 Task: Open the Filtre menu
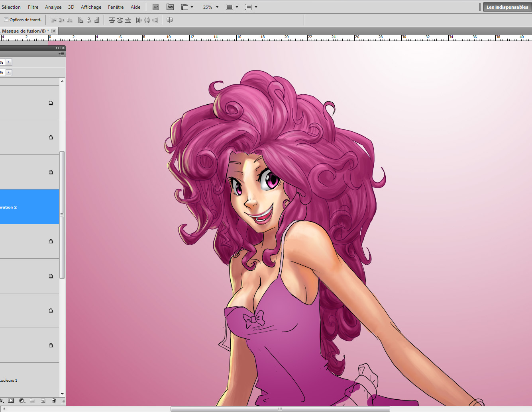[33, 7]
